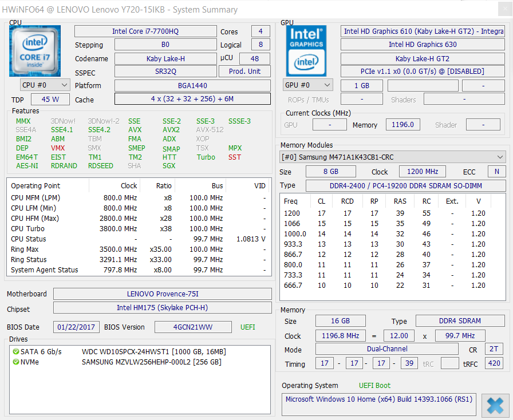
Task: Click the Intel Core i7-7700HQ CPU name field
Action: pos(145,31)
